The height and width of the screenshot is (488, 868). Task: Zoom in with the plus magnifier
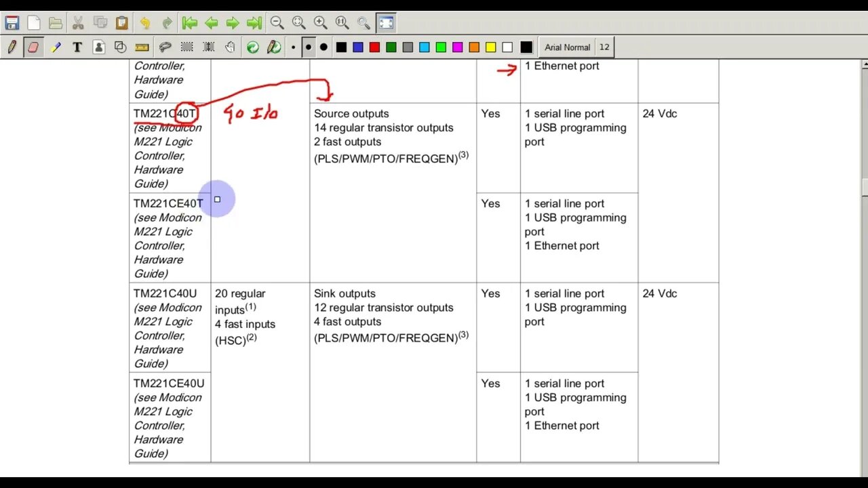point(320,23)
